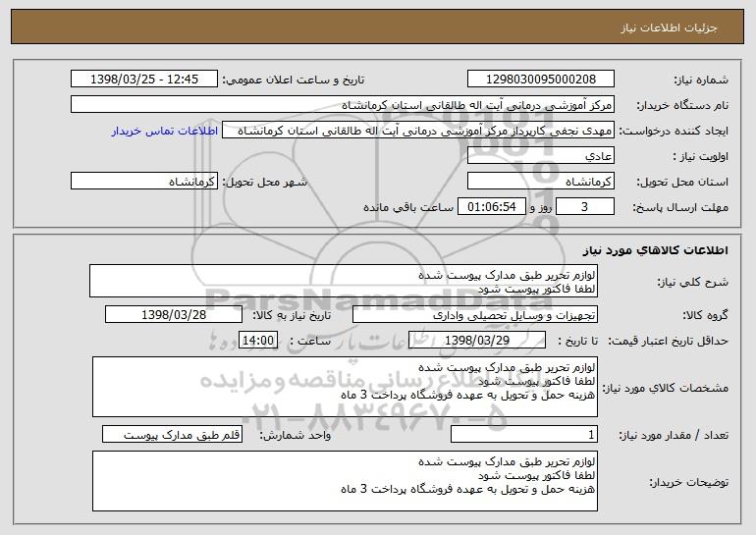
Task: Click the حداقل تاریخ اعتبار قیمت label
Action: click(x=668, y=341)
